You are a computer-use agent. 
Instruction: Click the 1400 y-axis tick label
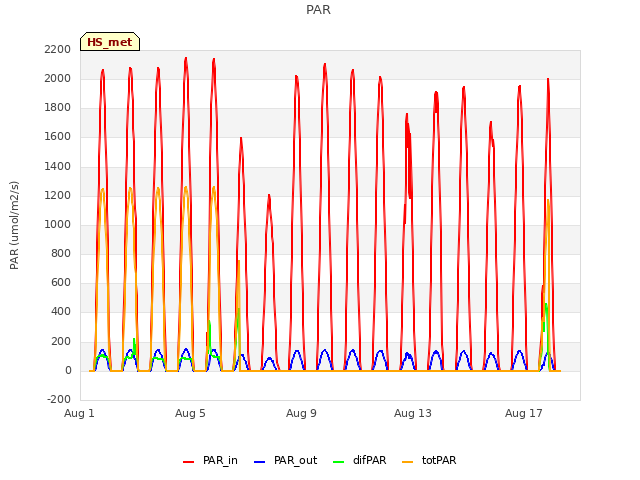[x=58, y=167]
